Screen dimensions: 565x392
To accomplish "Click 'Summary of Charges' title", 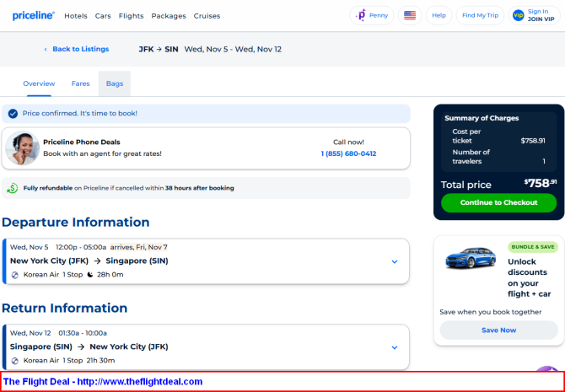I will point(482,118).
